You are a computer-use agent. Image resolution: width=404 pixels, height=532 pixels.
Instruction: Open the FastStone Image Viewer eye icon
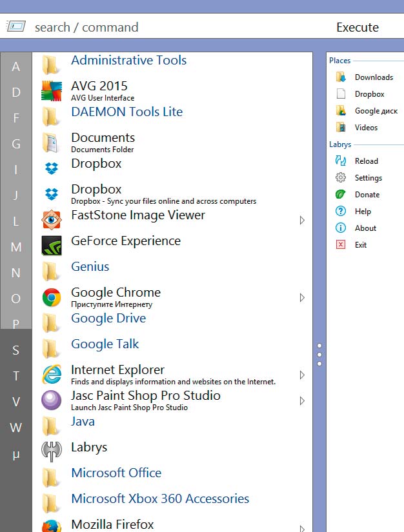(52, 220)
